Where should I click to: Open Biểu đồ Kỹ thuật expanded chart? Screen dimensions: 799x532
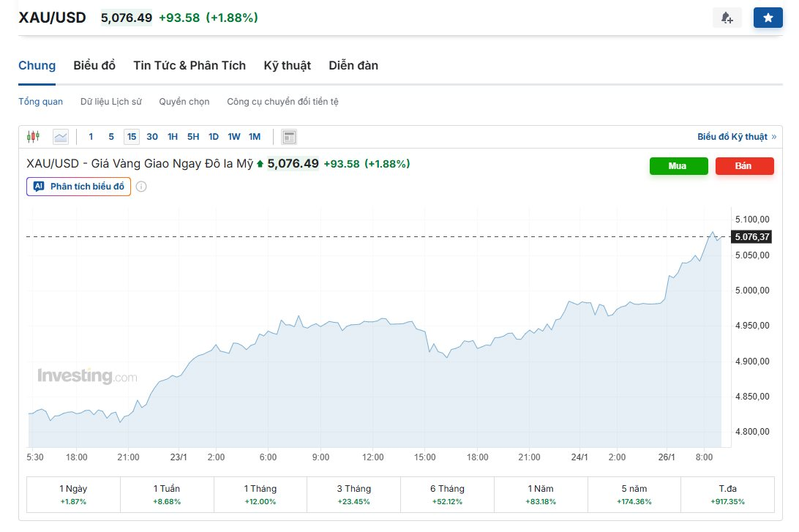click(x=736, y=137)
